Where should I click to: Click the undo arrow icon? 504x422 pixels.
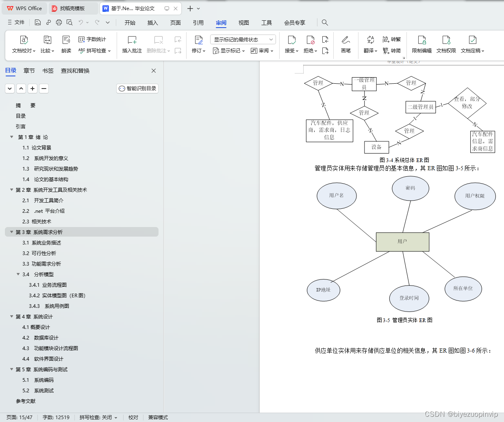[81, 22]
